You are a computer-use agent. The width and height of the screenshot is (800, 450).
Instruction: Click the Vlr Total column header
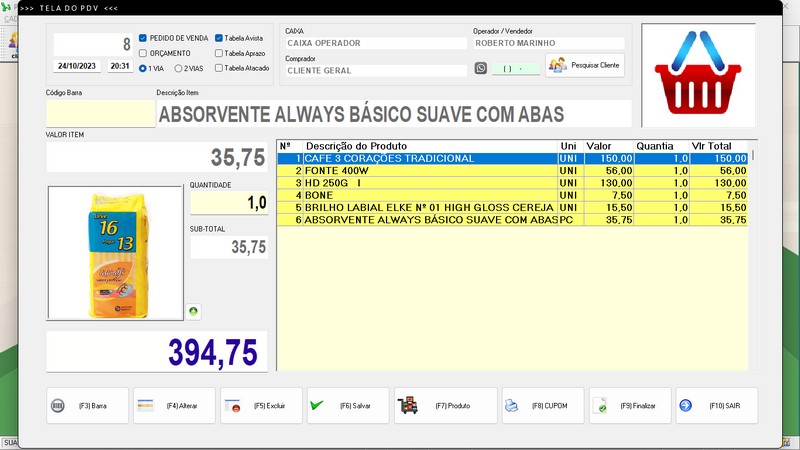(718, 146)
